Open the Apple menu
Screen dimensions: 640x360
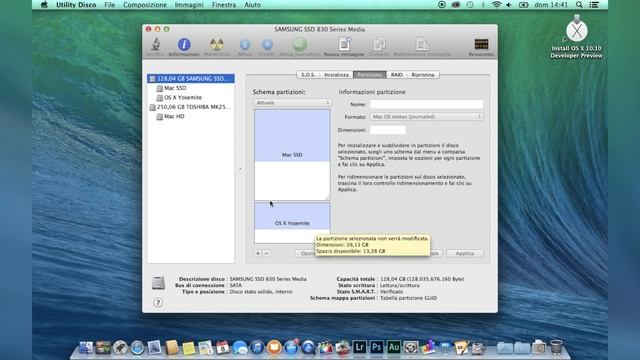coord(44,5)
